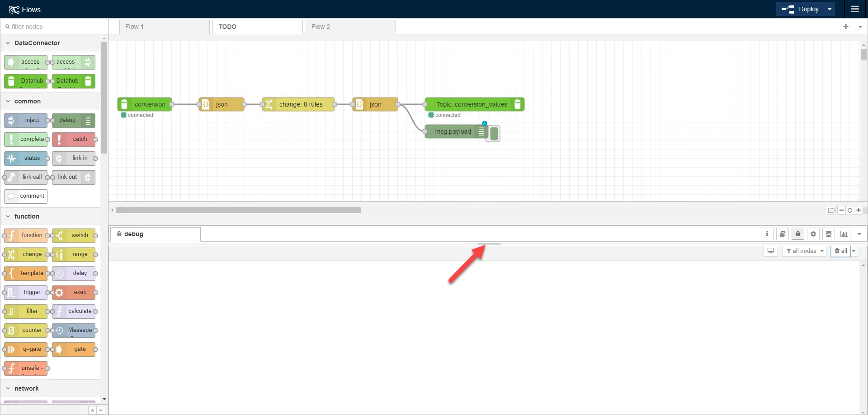Select the TODO flow tab
868x415 pixels.
pos(258,27)
